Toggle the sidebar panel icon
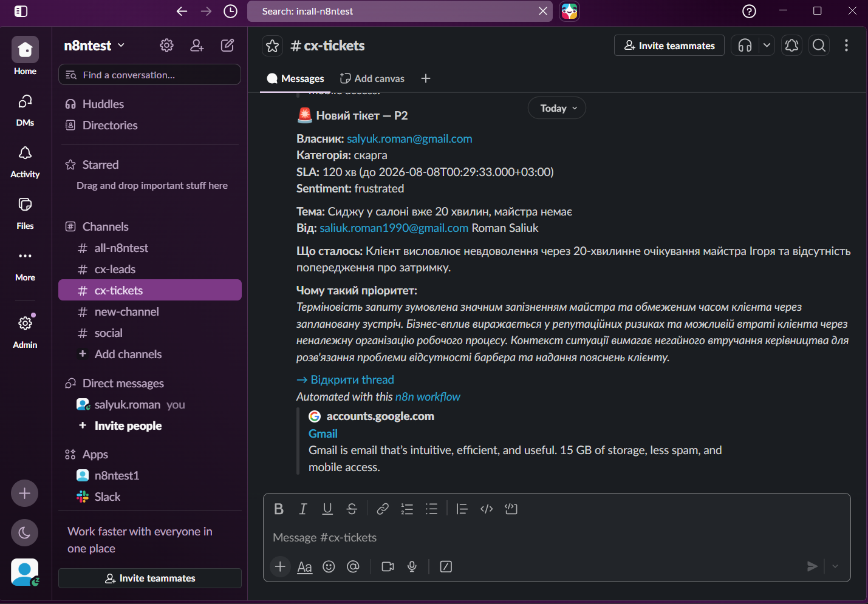 21,11
